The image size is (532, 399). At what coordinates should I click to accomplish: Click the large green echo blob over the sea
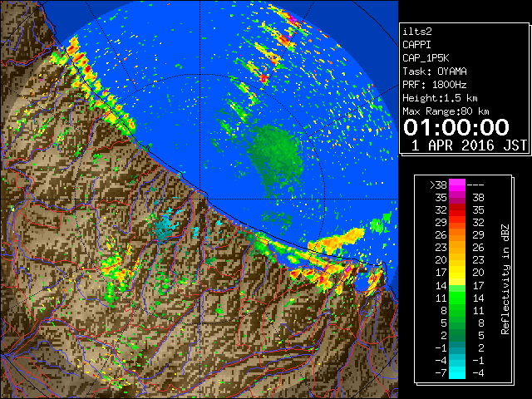pyautogui.click(x=275, y=158)
